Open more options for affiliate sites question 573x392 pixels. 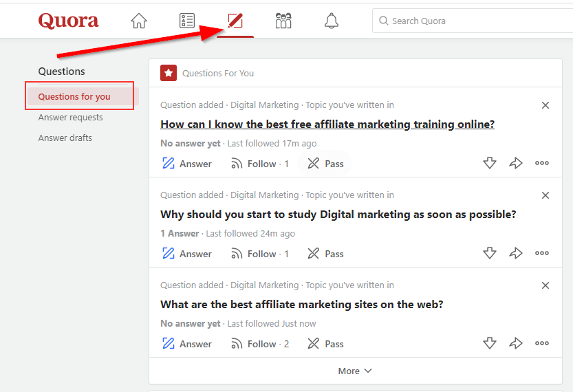point(542,343)
